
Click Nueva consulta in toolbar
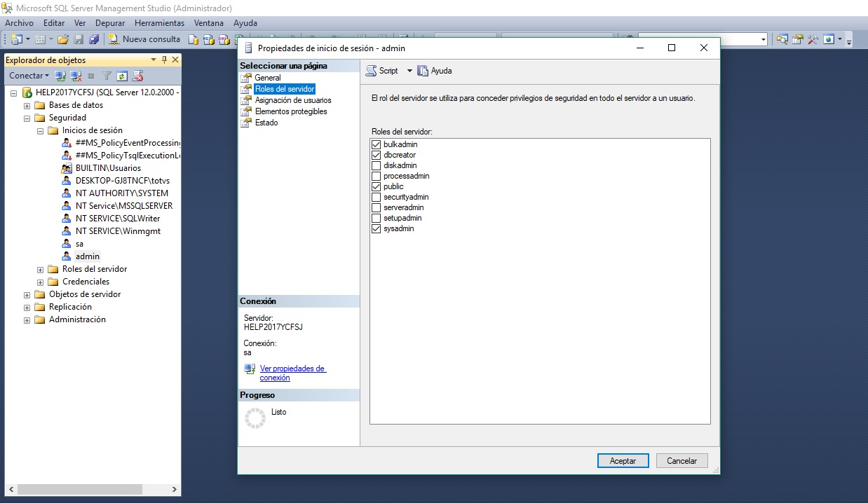coord(144,39)
